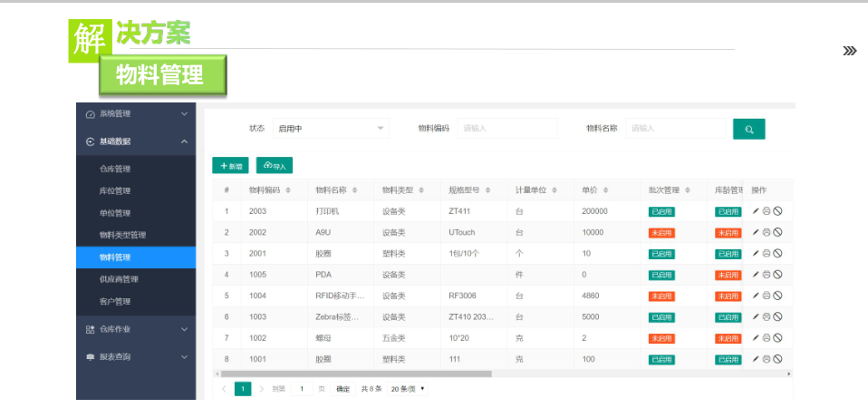
Task: Print the RF3006 material row
Action: pos(767,296)
